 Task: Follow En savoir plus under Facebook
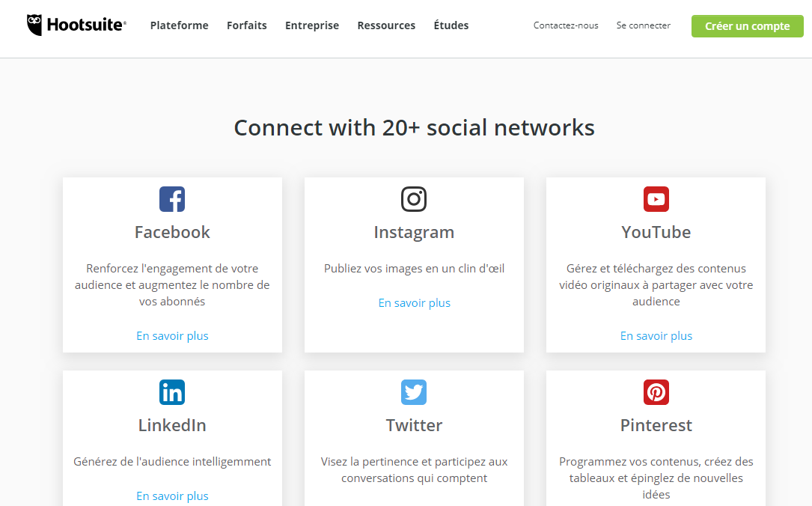tap(172, 335)
